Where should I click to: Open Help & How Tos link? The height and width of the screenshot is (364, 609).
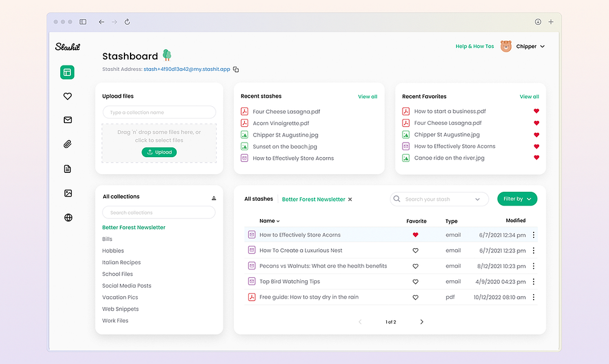click(475, 46)
